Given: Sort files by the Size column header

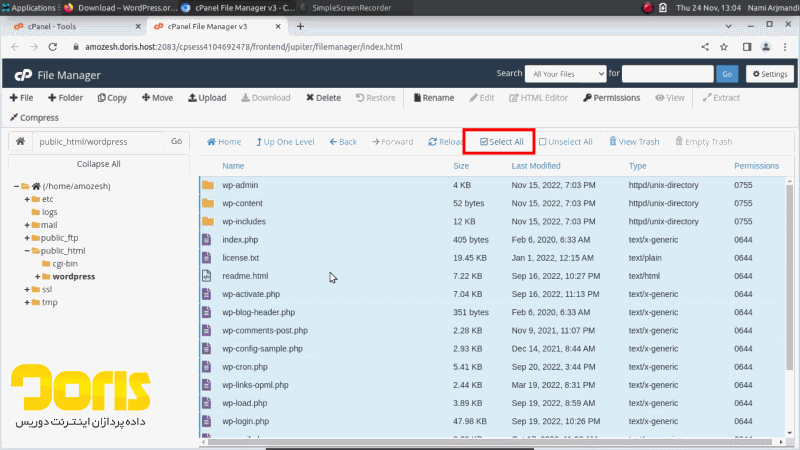Looking at the screenshot, I should (461, 166).
